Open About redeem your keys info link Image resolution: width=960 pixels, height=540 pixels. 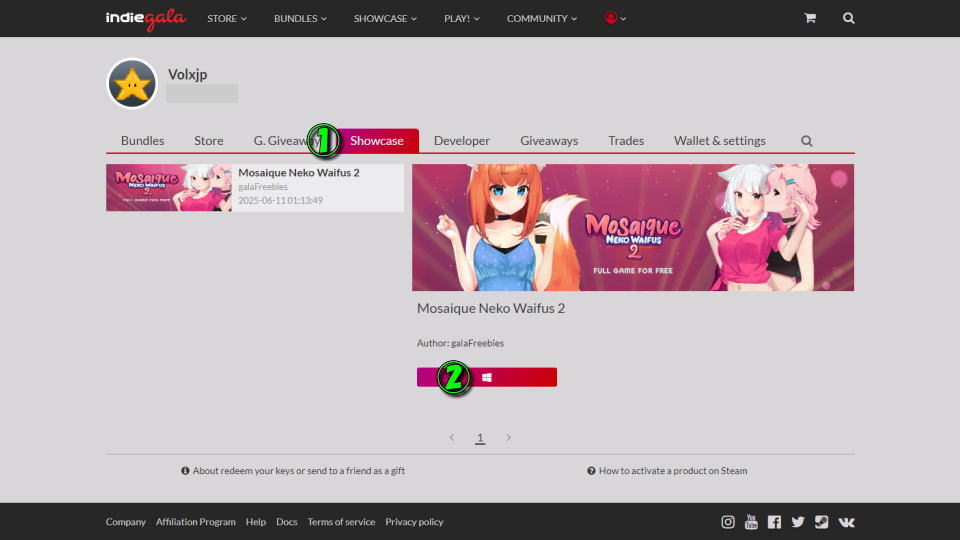[293, 471]
